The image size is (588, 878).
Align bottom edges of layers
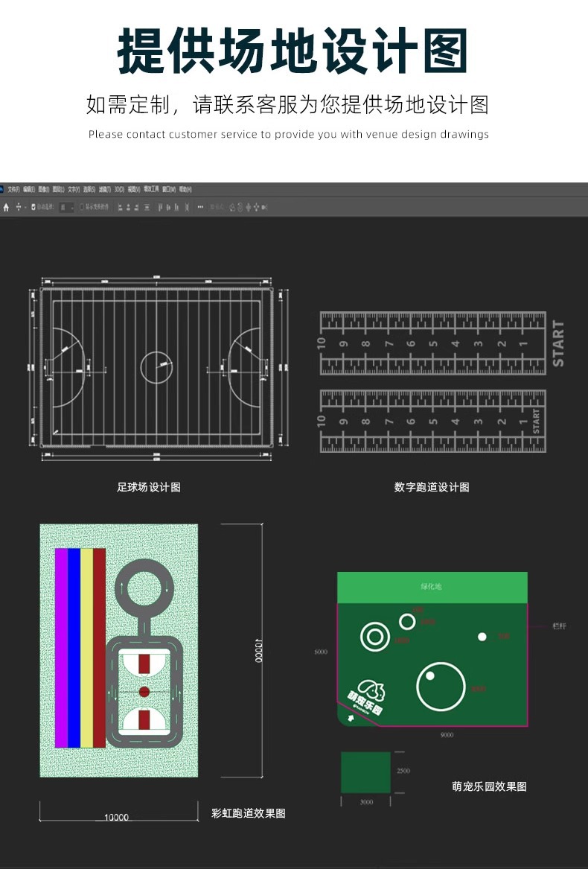[176, 207]
